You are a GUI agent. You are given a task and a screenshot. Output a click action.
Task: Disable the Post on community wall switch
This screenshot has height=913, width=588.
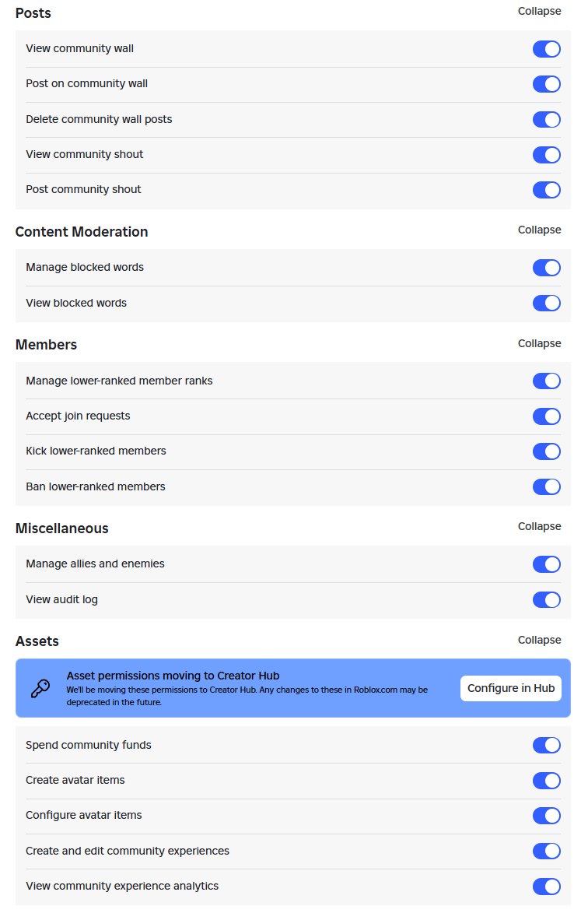point(546,84)
